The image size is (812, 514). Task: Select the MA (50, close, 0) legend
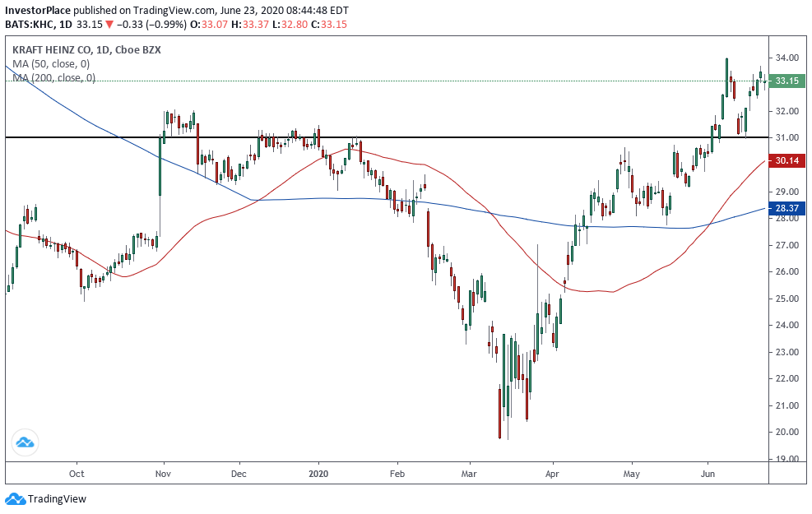[x=51, y=63]
